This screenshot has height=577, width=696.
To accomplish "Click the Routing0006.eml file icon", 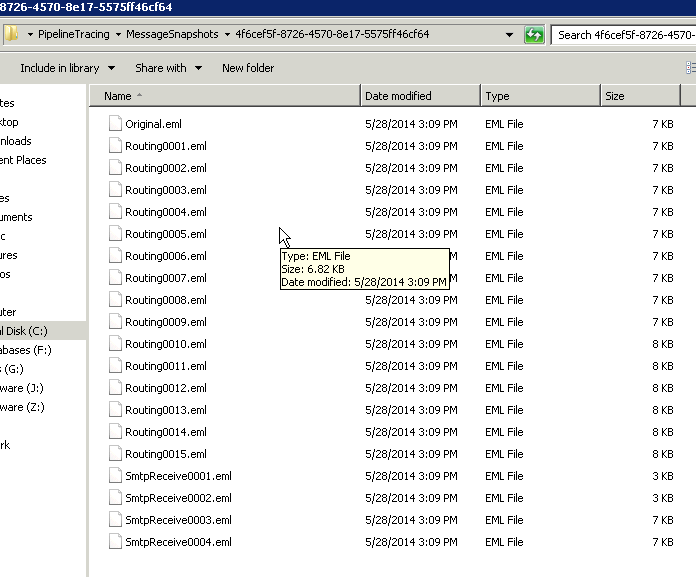I will [x=115, y=255].
